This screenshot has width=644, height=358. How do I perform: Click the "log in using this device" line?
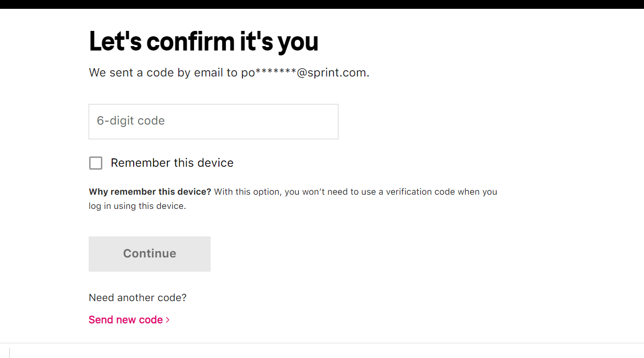(137, 206)
